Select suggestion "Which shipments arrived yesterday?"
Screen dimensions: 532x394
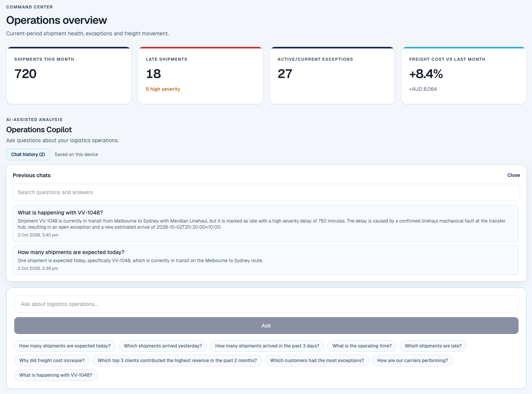[x=163, y=346]
